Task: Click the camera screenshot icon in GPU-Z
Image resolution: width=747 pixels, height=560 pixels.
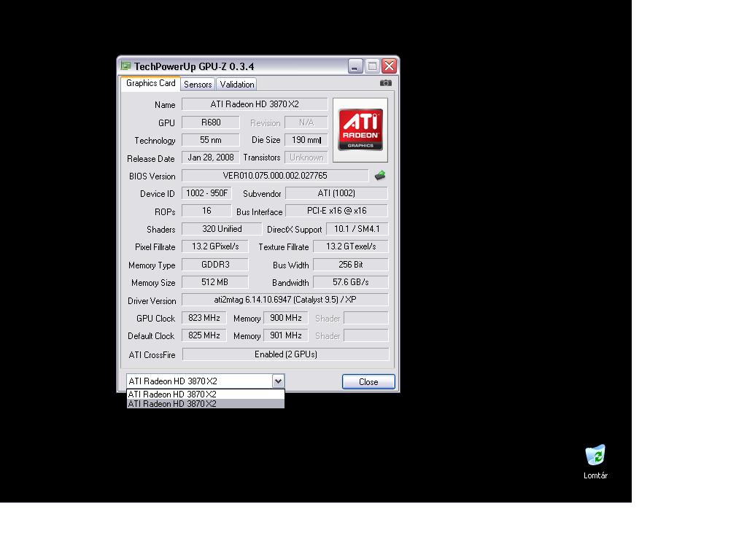Action: [x=385, y=83]
